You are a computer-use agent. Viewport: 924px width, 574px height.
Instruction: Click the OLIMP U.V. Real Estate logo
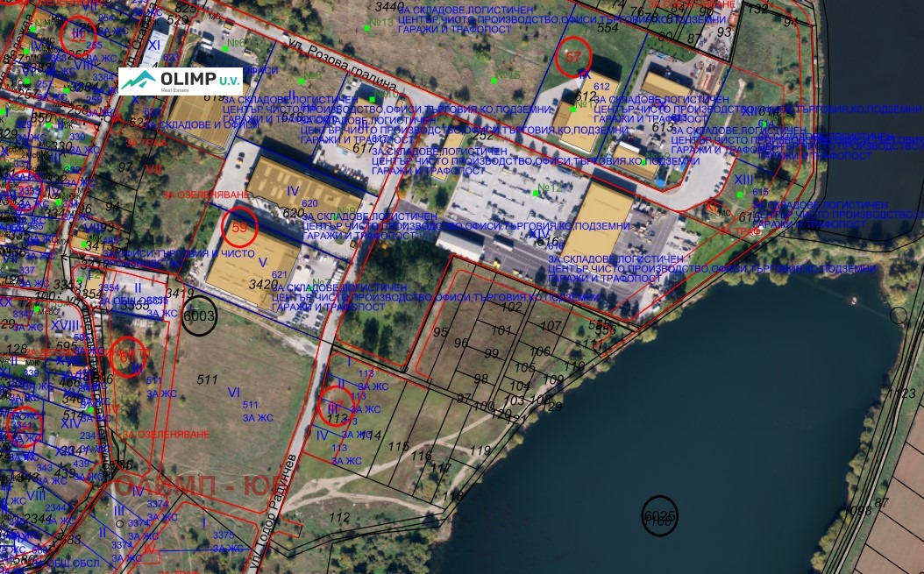pyautogui.click(x=181, y=81)
